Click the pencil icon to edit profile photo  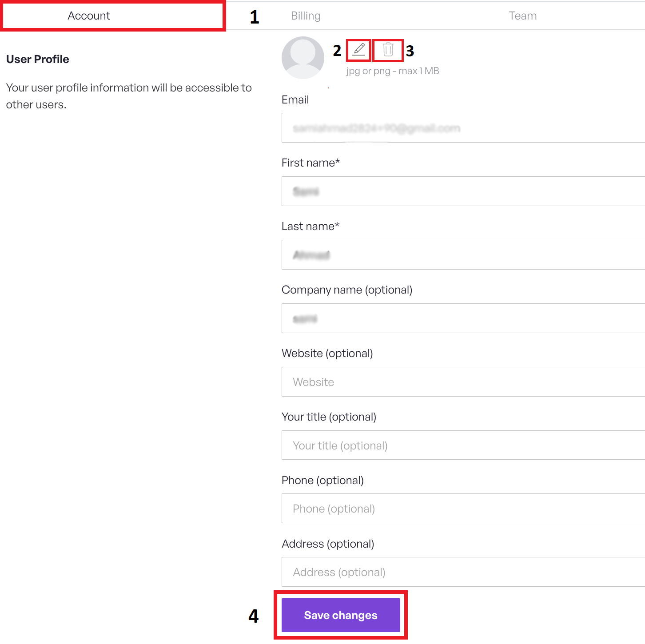[x=359, y=49]
